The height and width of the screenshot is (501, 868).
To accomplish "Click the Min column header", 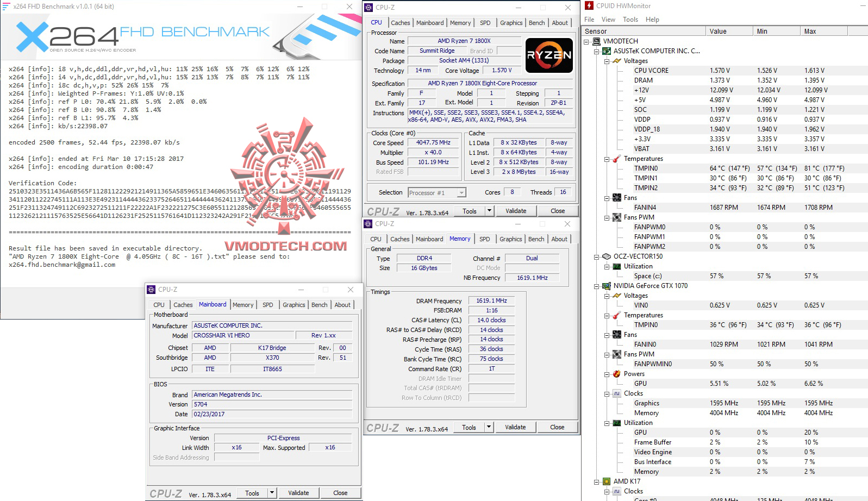I will pos(777,32).
